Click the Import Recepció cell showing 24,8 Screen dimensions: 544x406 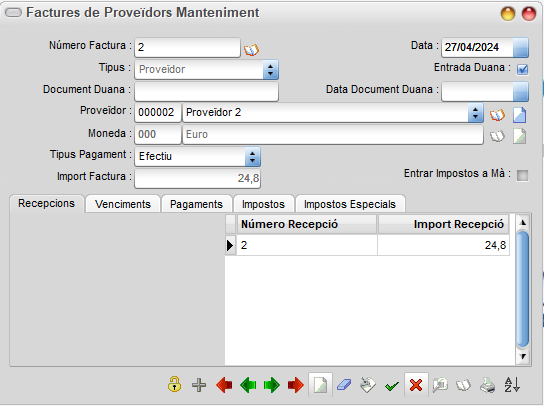tap(443, 245)
